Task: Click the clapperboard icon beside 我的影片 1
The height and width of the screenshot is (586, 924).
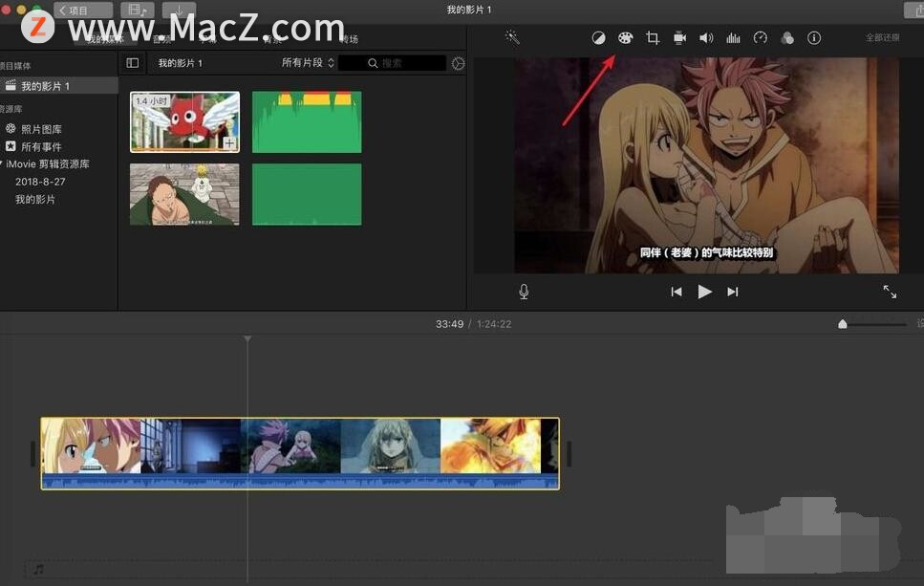Action: point(11,85)
